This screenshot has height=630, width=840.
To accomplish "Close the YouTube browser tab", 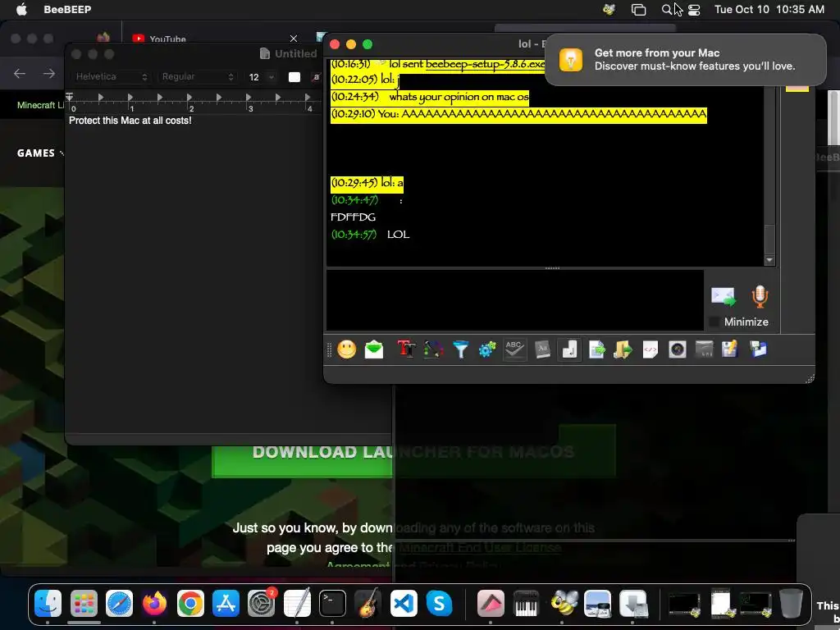I will (x=293, y=39).
